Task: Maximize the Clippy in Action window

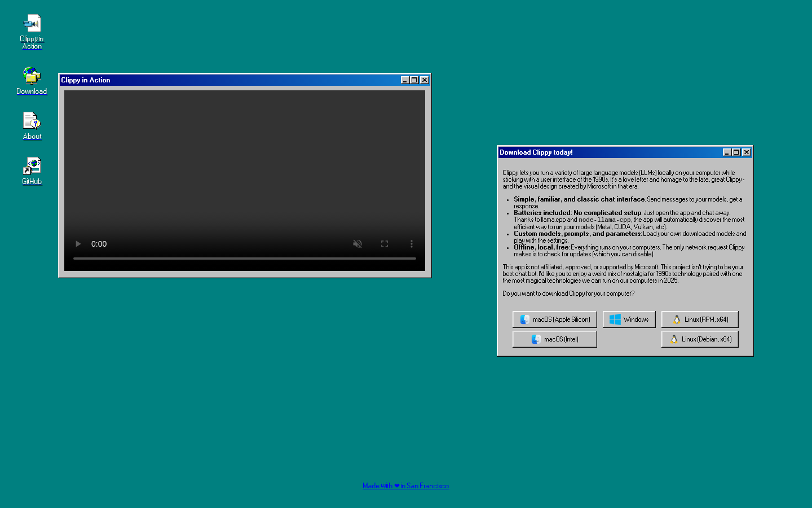Action: (414, 80)
